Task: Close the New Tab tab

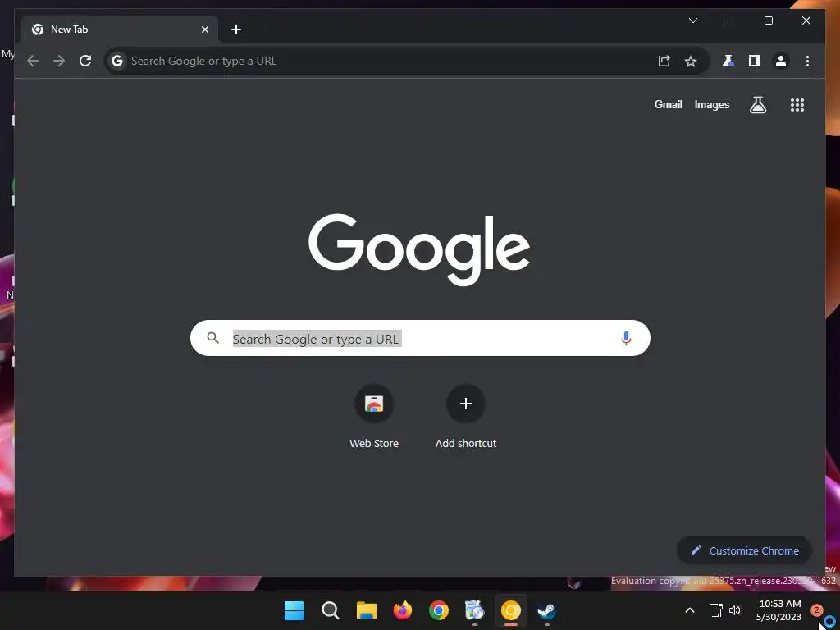Action: coord(204,30)
